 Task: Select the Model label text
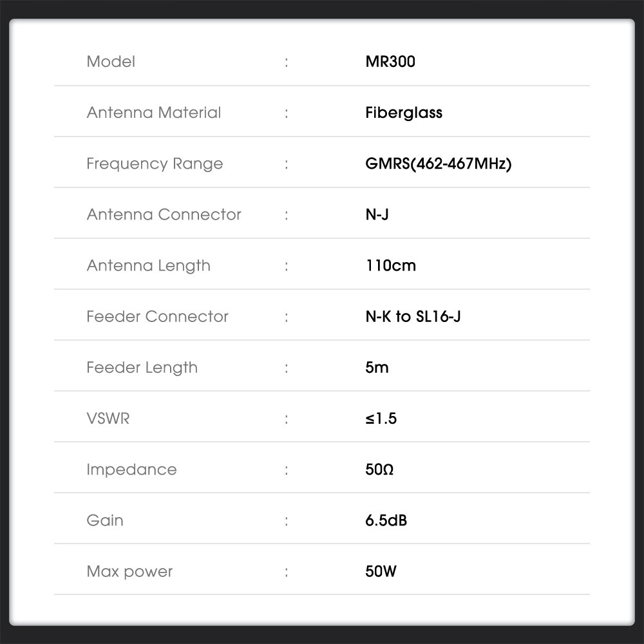click(111, 62)
